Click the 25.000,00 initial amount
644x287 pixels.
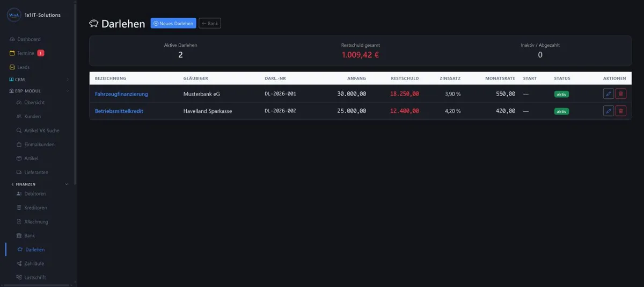(352, 111)
